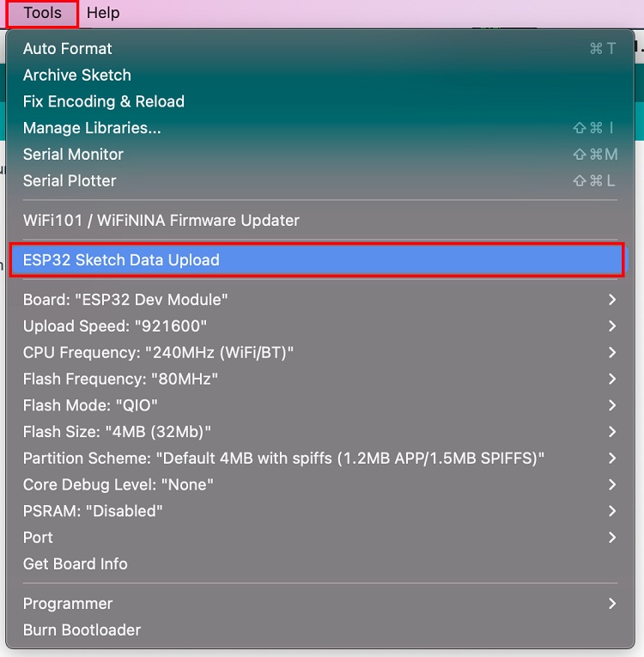Open Manage Libraries option
644x657 pixels.
(x=92, y=128)
